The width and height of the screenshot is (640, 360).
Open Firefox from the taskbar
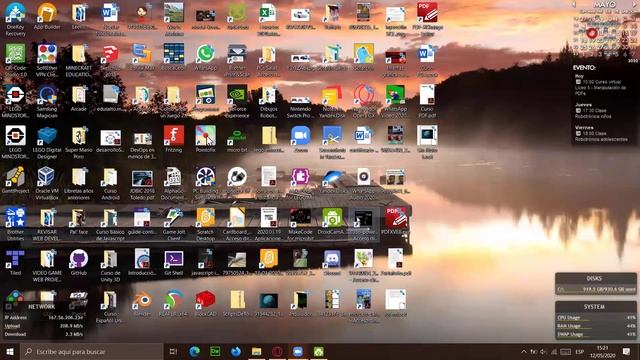point(236,351)
